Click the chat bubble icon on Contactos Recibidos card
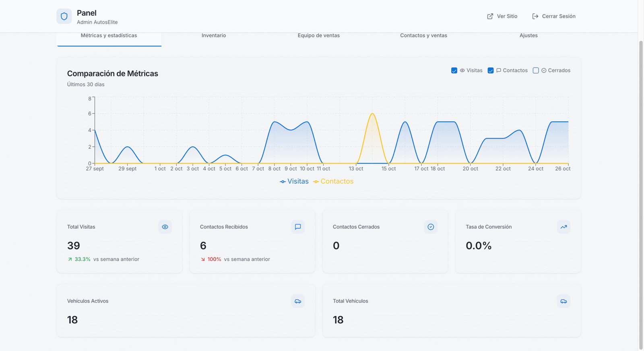The image size is (644, 351). click(298, 227)
